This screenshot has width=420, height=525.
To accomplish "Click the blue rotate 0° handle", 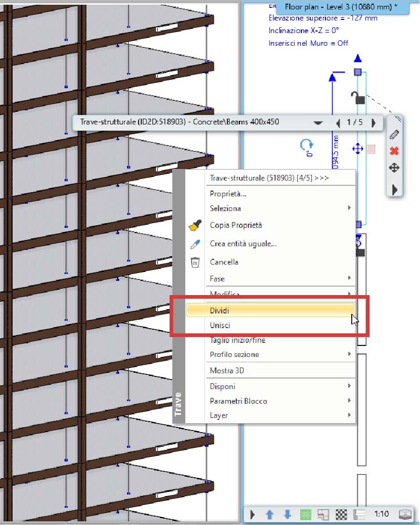I will [x=306, y=145].
